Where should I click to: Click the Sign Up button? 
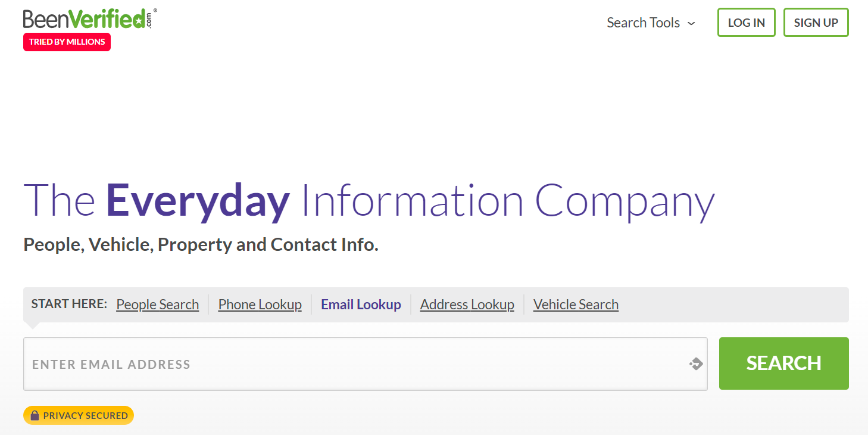click(816, 23)
